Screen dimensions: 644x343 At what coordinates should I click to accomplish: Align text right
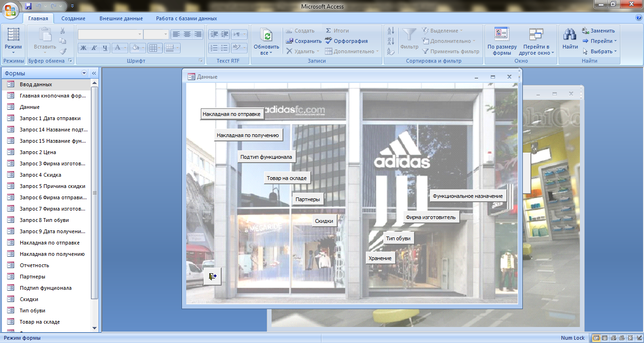(x=198, y=34)
